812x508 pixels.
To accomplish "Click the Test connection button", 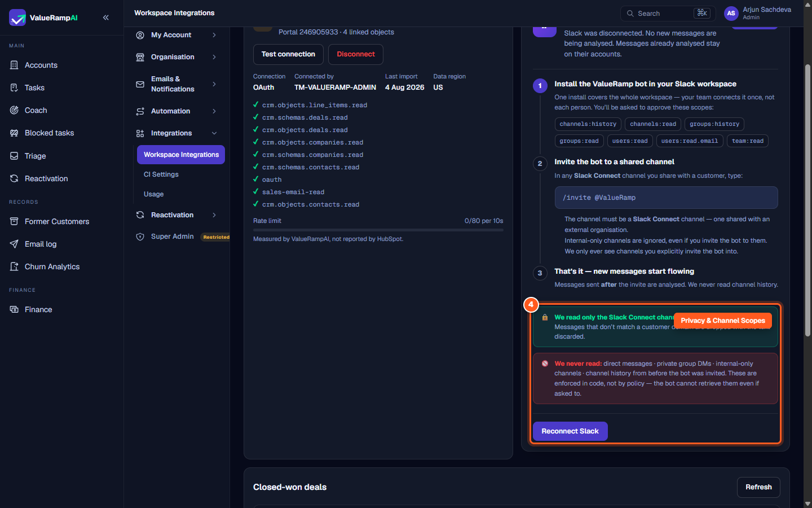I will point(288,54).
